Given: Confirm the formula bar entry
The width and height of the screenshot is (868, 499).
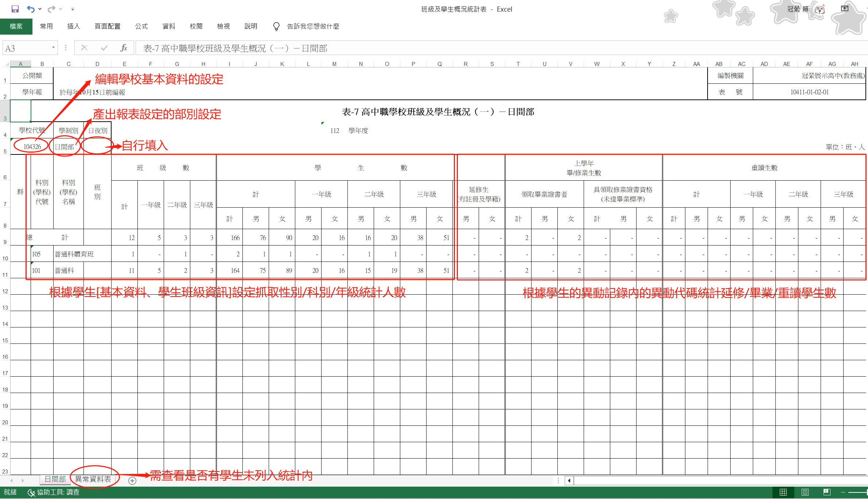Looking at the screenshot, I should click(104, 48).
